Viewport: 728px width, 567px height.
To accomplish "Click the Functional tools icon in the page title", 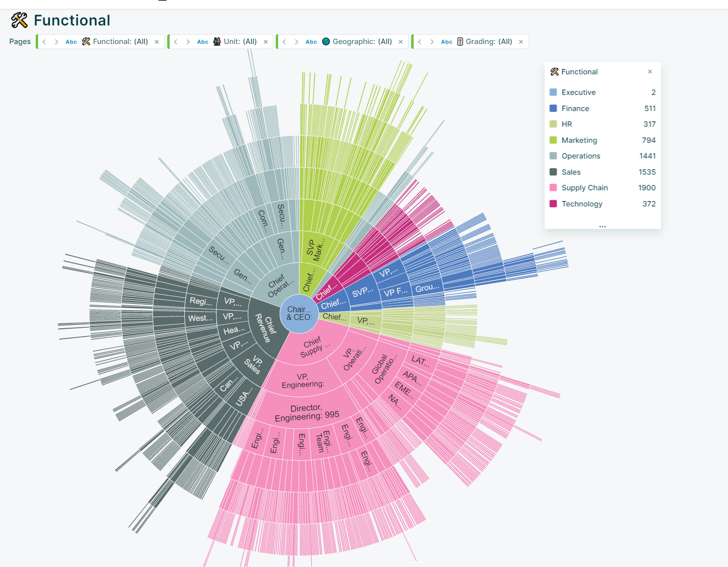I will pos(19,21).
